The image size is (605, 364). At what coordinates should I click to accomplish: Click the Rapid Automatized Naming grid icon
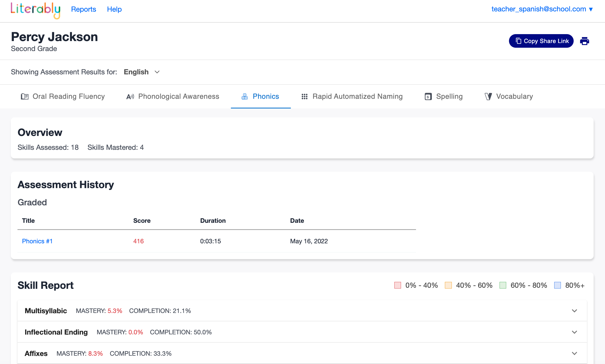pyautogui.click(x=304, y=97)
